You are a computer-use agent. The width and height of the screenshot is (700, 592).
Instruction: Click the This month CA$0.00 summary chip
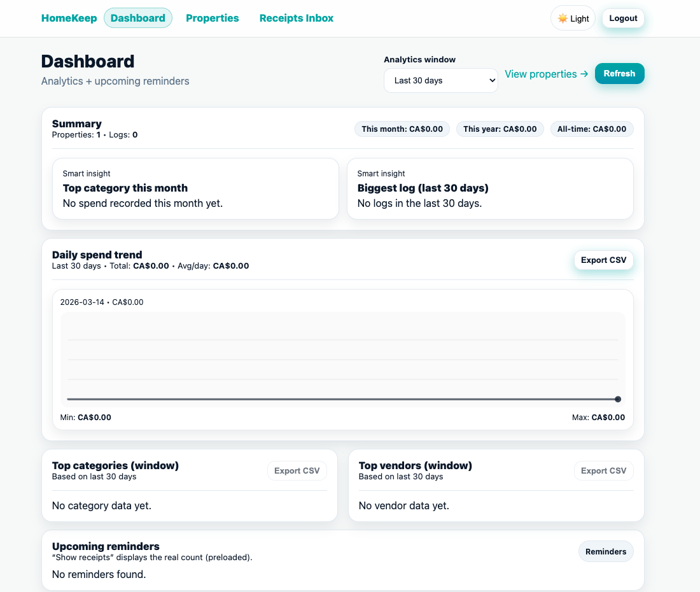coord(402,129)
